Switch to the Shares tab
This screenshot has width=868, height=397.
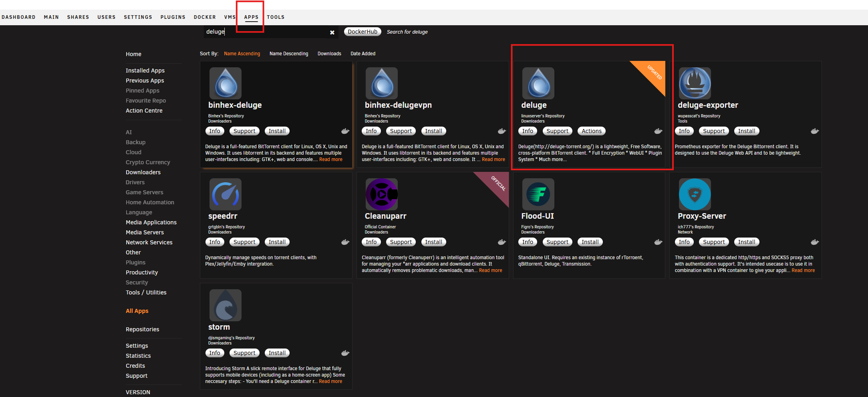[x=78, y=17]
